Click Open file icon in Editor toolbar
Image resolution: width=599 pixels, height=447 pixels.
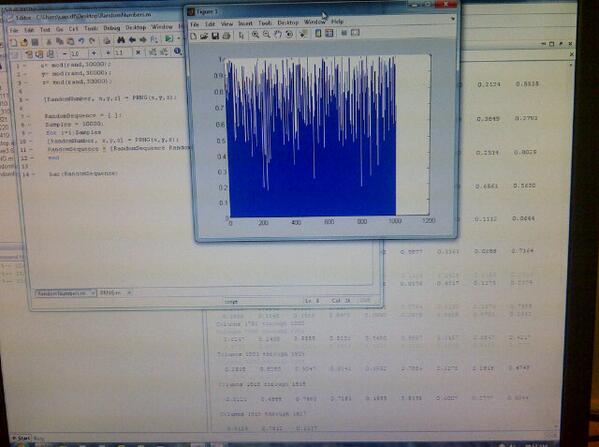[24, 42]
